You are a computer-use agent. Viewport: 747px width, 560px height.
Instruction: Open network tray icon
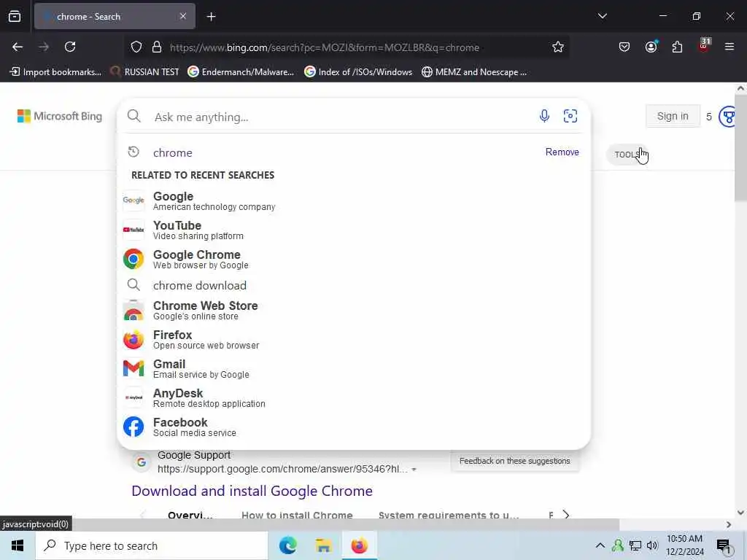[635, 545]
